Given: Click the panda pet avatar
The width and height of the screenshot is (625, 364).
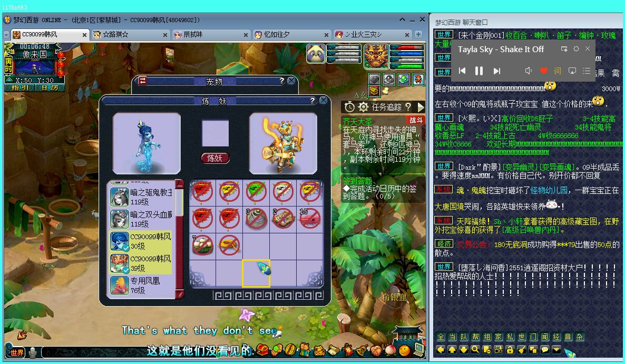Looking at the screenshot, I should [316, 53].
